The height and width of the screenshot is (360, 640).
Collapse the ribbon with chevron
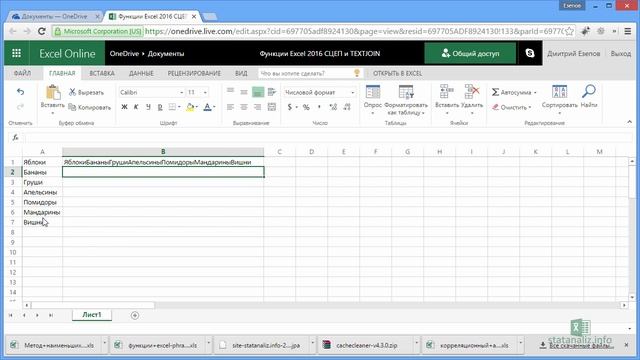click(x=629, y=122)
